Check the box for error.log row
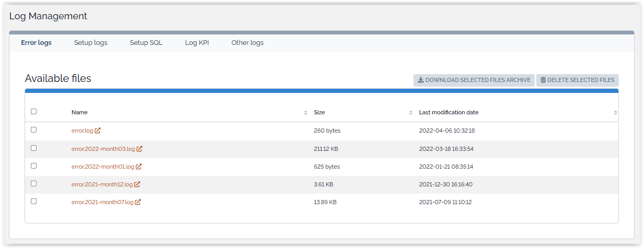The height and width of the screenshot is (248, 644). click(34, 129)
